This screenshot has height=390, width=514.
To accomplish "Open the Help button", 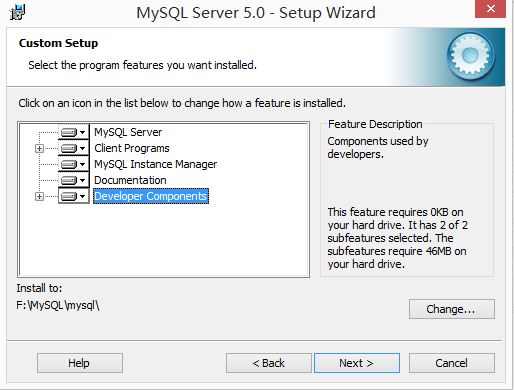I will pos(80,363).
